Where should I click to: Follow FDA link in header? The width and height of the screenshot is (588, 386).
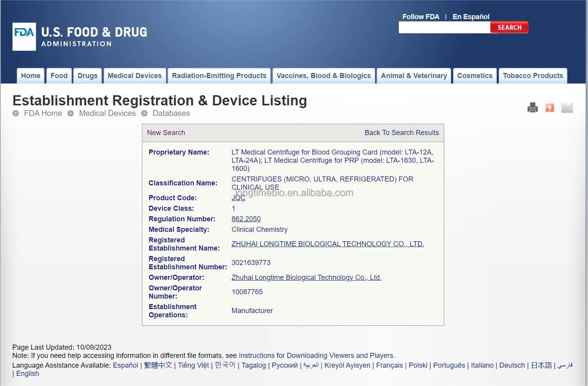coord(420,17)
